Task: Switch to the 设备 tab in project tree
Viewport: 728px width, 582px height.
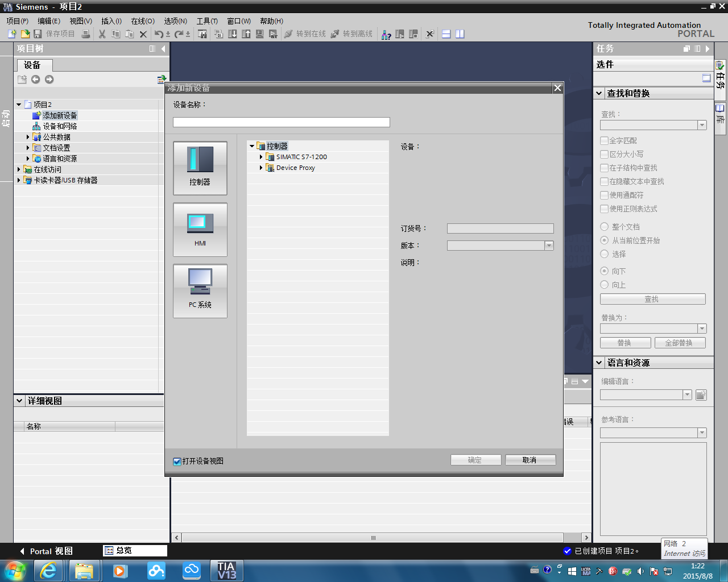Action: [x=34, y=65]
